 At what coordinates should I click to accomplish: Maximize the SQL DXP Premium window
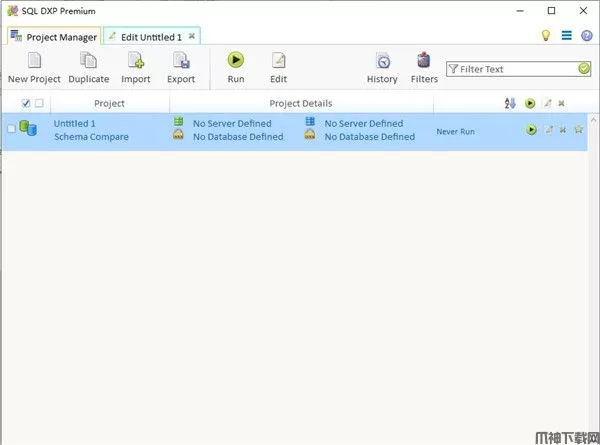[x=551, y=11]
